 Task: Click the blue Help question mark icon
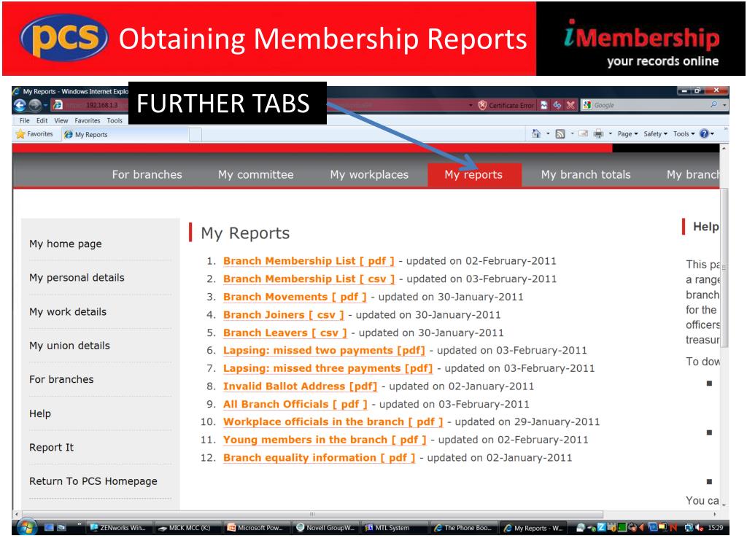pos(704,134)
